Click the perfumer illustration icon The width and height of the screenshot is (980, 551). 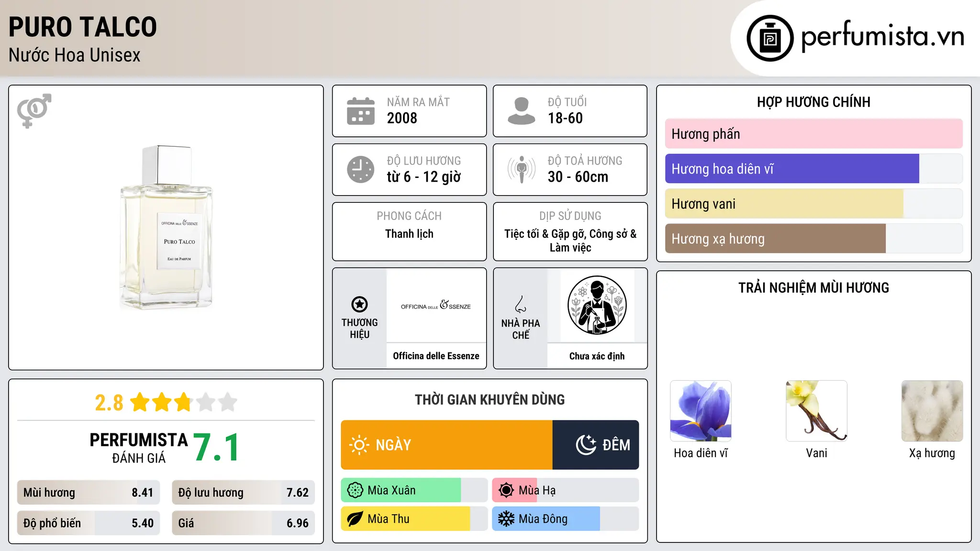(x=597, y=305)
